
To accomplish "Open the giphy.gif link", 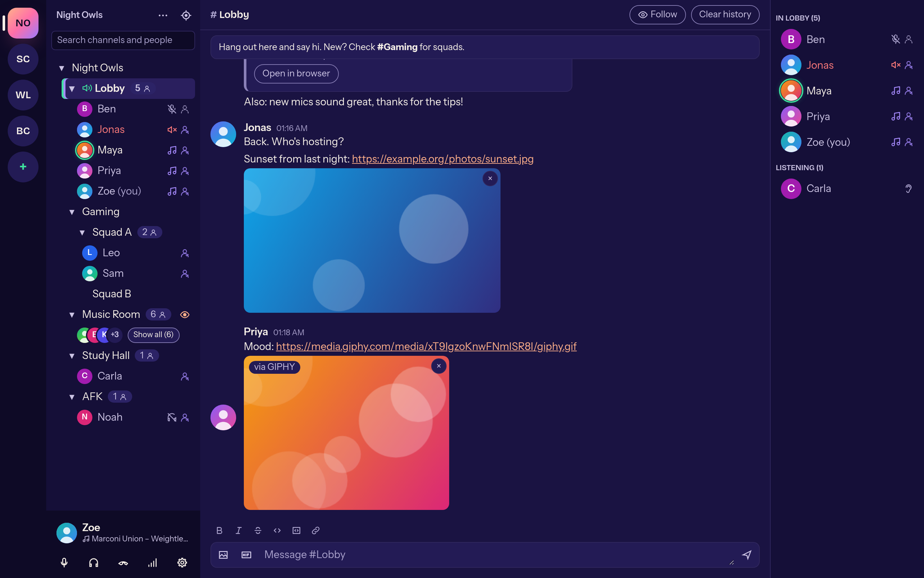I will (x=426, y=346).
